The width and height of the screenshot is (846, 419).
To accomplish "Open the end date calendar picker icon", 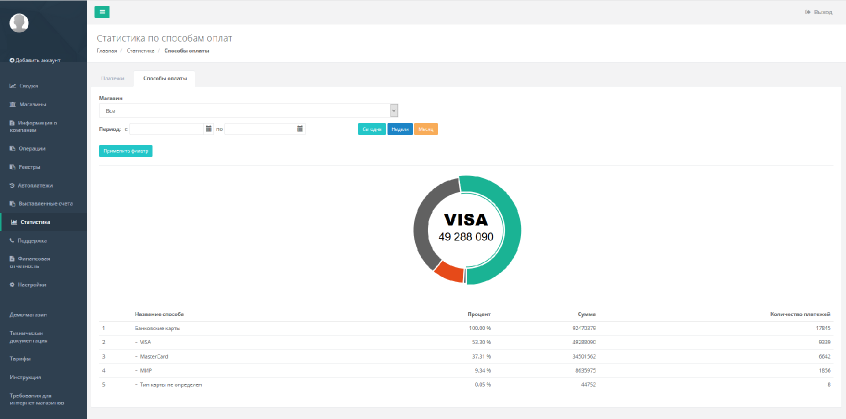I will (301, 129).
